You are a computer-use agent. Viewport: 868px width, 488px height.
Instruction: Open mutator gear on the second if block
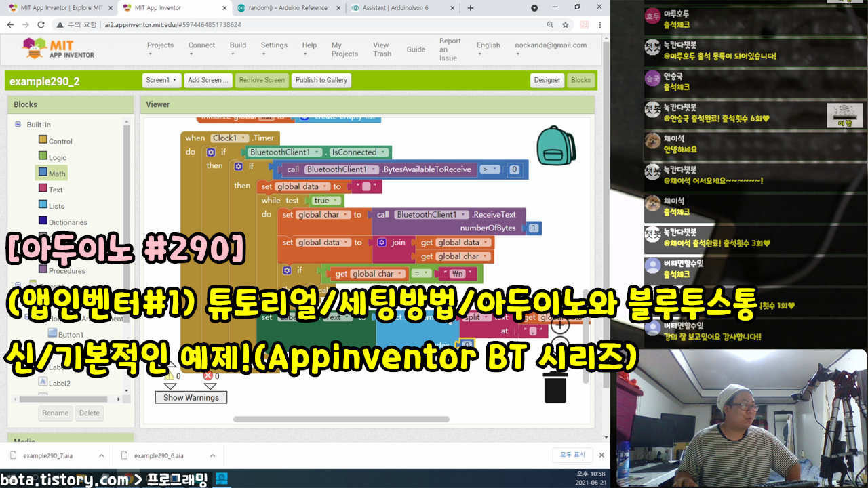click(238, 166)
